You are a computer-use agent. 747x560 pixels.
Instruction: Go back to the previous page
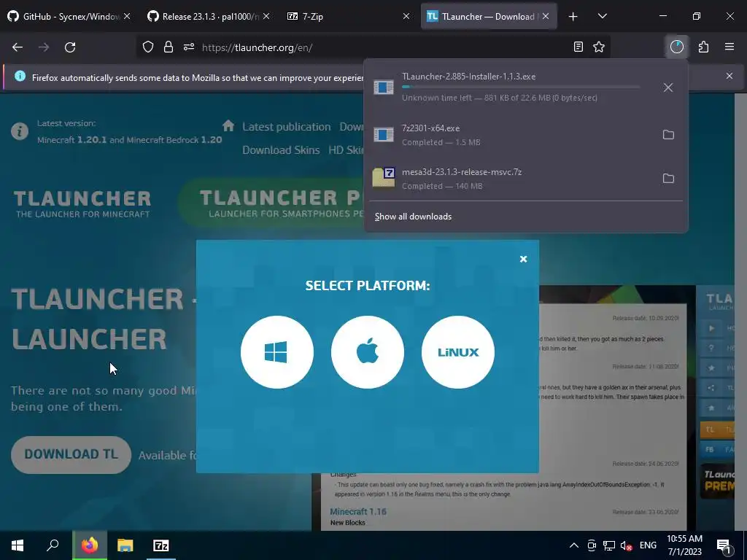[18, 47]
